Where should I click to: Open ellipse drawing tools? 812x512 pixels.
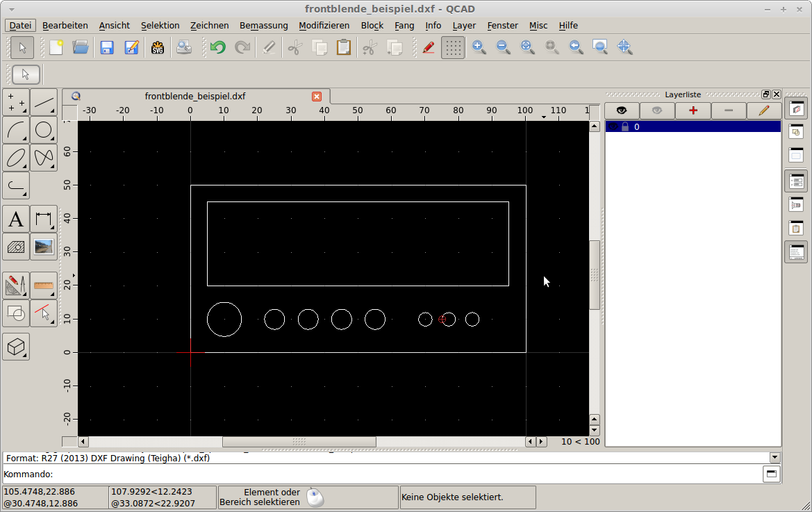pos(16,158)
